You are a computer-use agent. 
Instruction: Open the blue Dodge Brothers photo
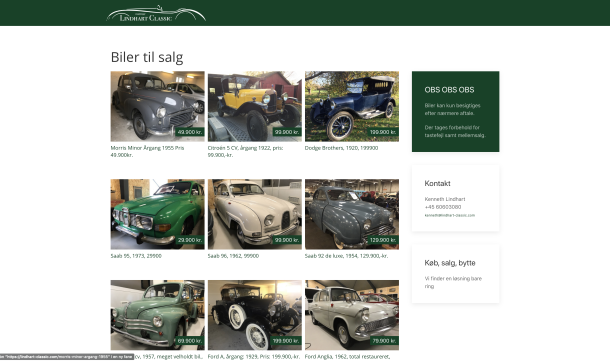tap(352, 106)
